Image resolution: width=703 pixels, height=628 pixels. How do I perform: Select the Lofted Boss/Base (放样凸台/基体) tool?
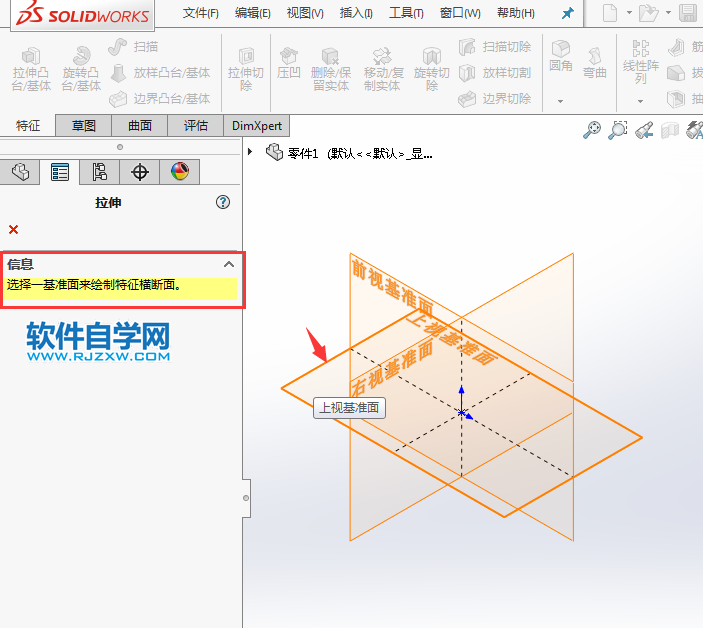pyautogui.click(x=160, y=73)
